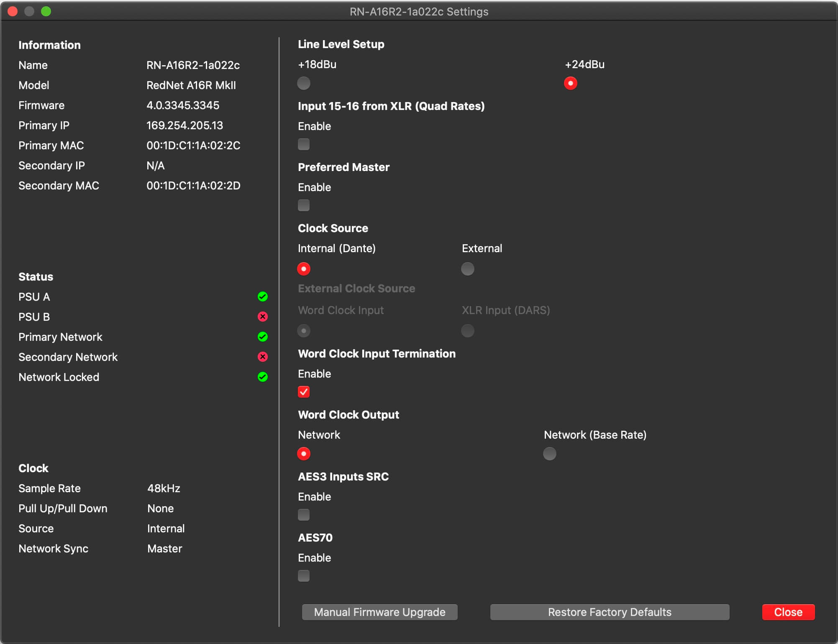The height and width of the screenshot is (644, 838).
Task: Choose XLR Input (DARS) radio button
Action: click(468, 331)
